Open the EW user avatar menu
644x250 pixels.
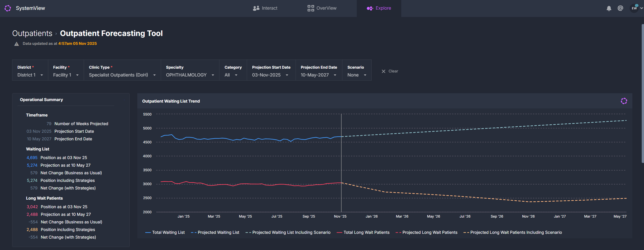[634, 8]
